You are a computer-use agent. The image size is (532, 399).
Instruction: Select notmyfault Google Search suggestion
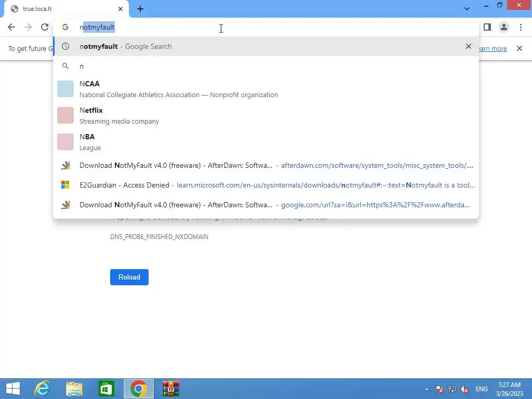pyautogui.click(x=266, y=46)
